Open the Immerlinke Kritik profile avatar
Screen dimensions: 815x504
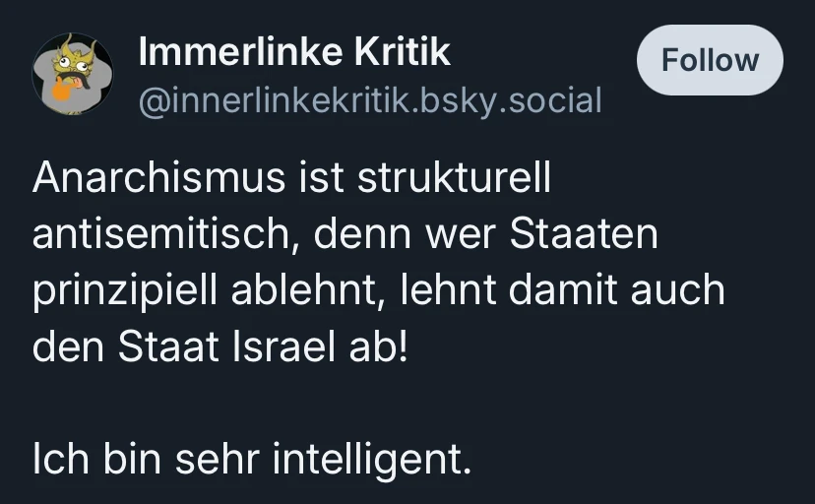click(74, 74)
